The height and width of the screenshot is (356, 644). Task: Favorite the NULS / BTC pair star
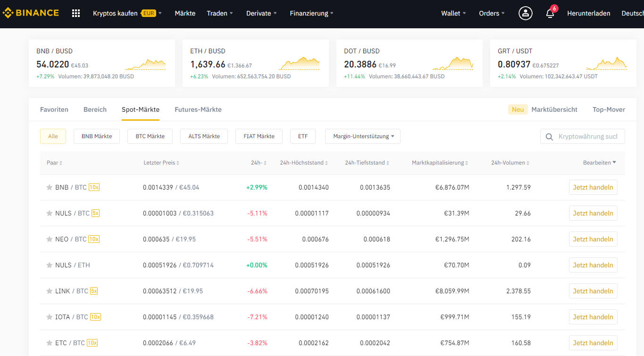click(49, 213)
